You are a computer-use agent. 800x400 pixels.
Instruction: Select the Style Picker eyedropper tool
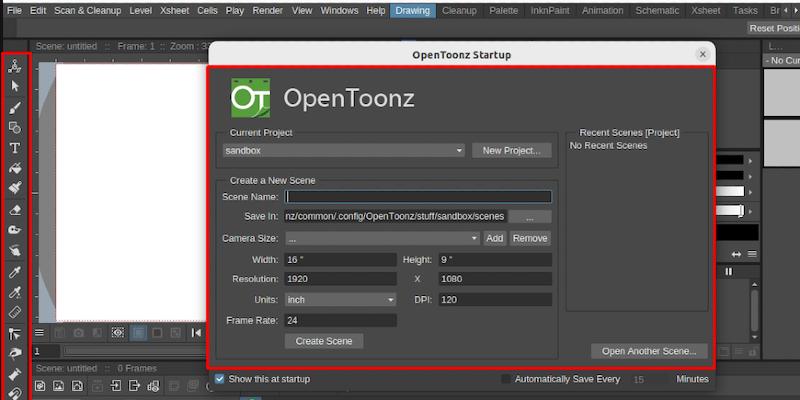15,272
